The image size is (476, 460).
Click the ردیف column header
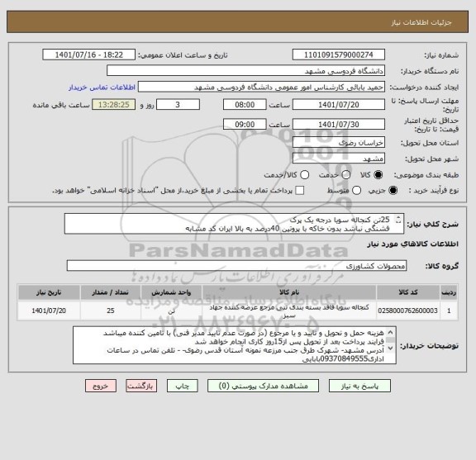point(449,292)
